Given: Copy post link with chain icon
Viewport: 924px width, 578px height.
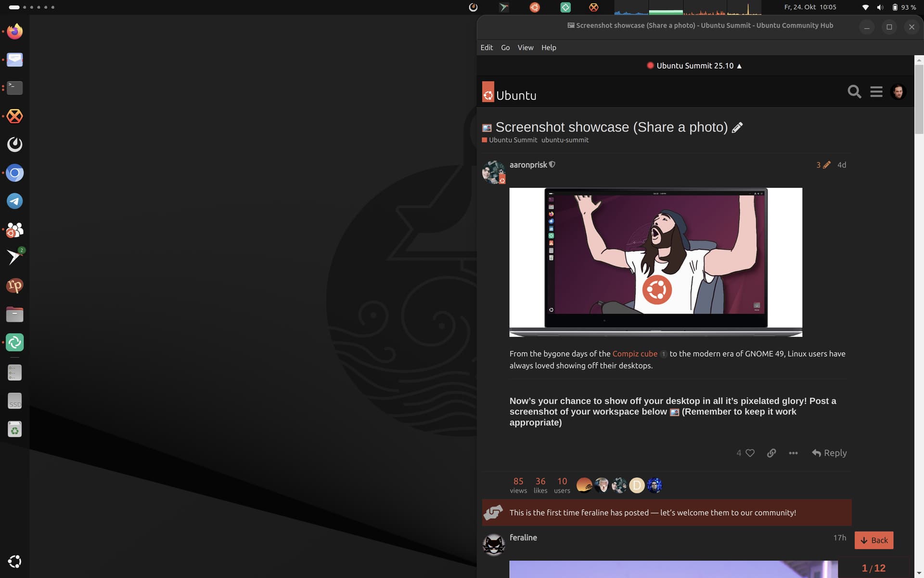Looking at the screenshot, I should pos(771,453).
